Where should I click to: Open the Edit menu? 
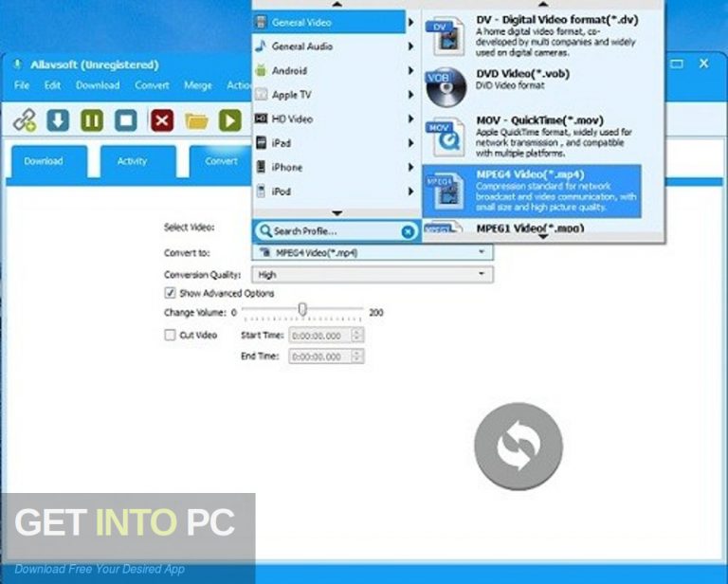[x=52, y=85]
